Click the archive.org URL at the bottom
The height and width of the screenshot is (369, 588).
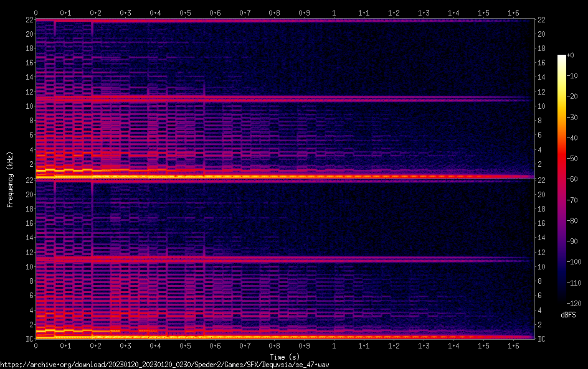click(164, 364)
